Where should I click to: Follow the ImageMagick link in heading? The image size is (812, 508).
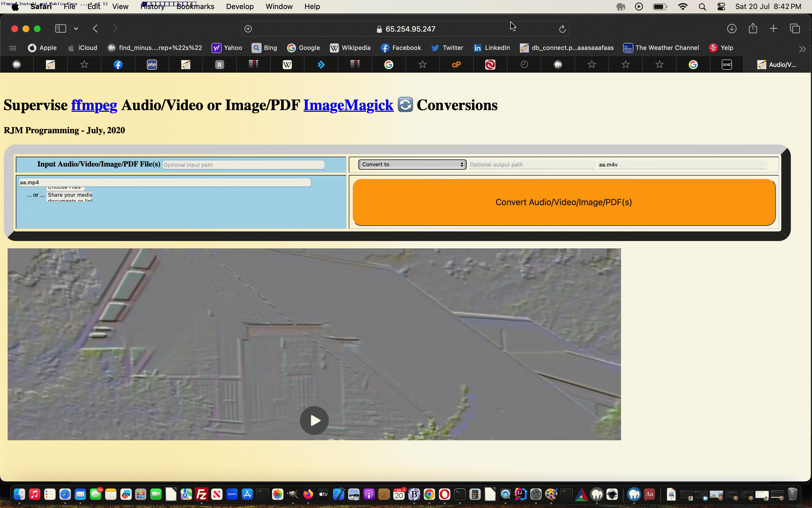(348, 105)
